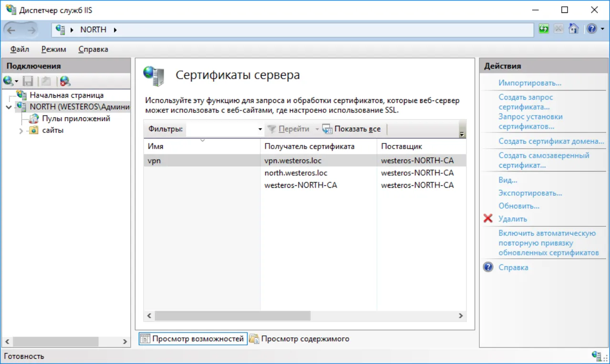Click Справка link in actions pane
This screenshot has height=364, width=610.
coord(513,268)
